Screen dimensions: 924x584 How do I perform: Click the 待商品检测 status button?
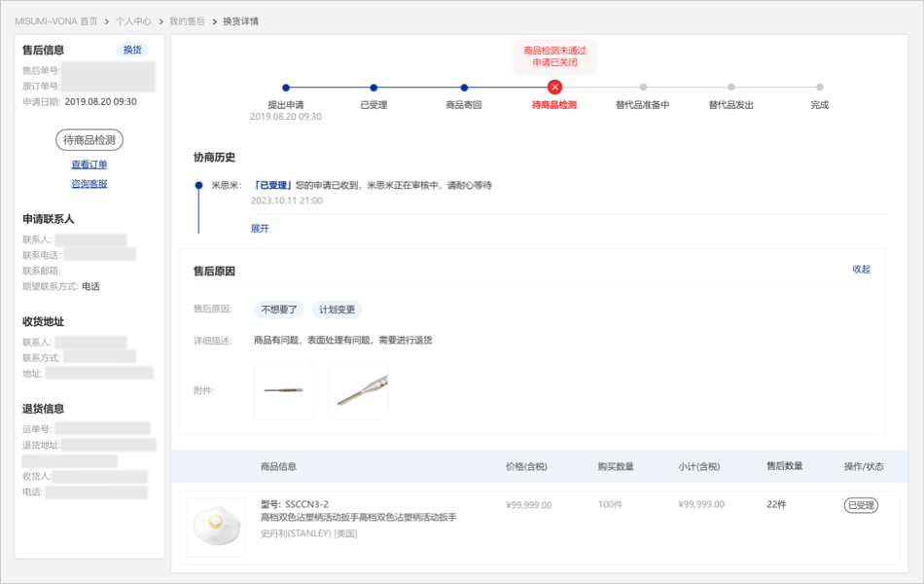coord(89,140)
